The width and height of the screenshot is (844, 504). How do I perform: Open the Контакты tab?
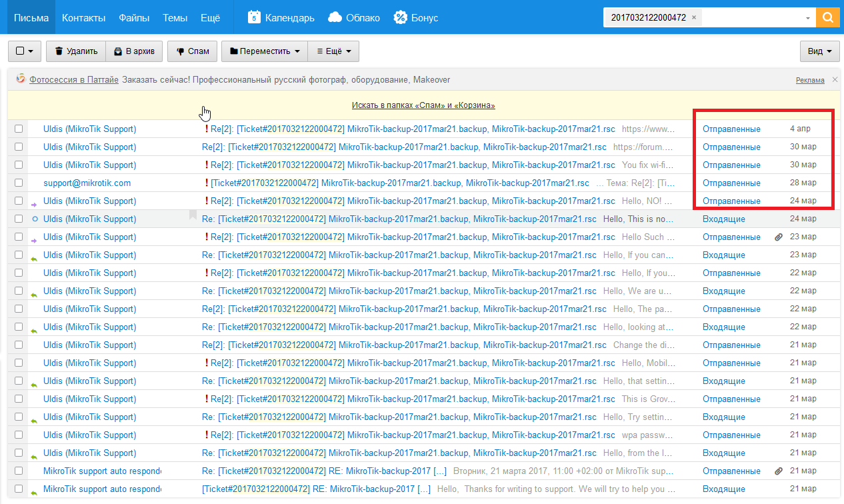pyautogui.click(x=84, y=18)
